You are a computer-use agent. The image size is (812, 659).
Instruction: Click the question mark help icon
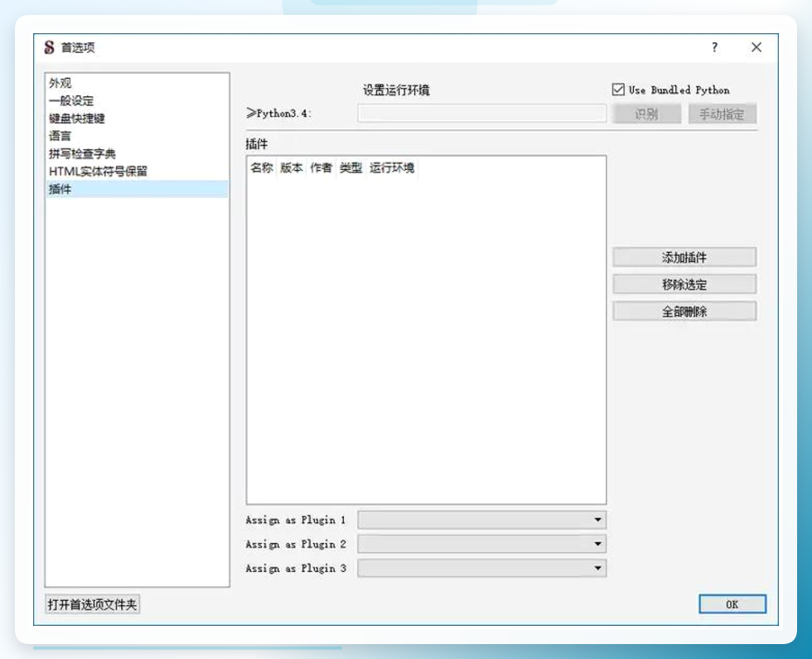click(714, 48)
